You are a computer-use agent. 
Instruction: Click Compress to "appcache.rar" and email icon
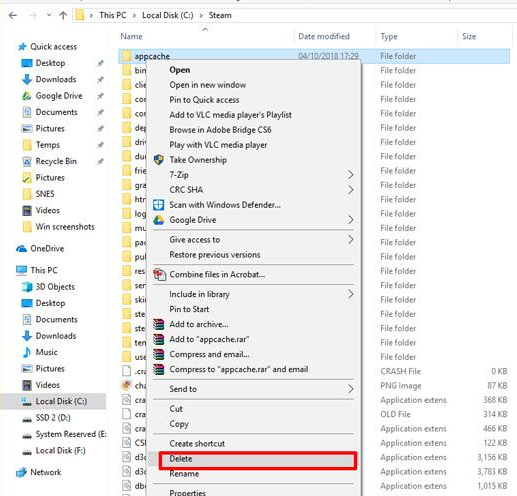(x=159, y=369)
